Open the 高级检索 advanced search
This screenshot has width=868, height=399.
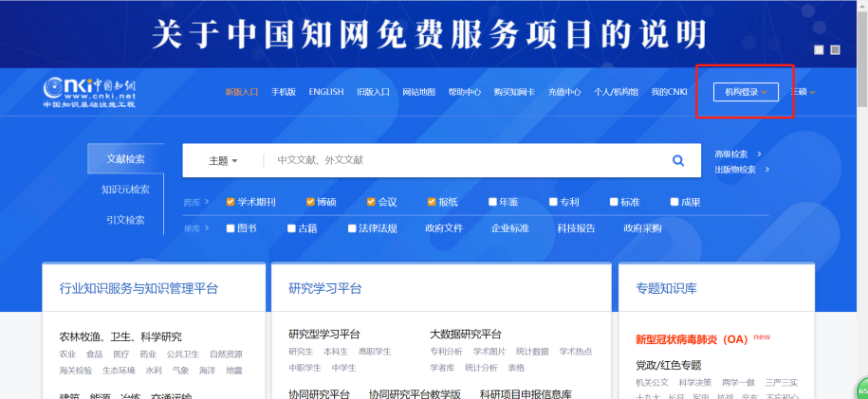click(731, 154)
